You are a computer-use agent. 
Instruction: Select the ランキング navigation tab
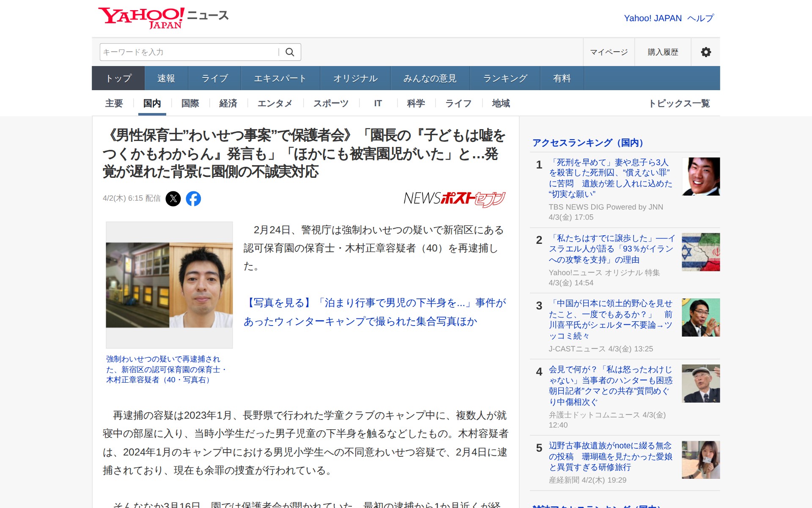click(505, 78)
